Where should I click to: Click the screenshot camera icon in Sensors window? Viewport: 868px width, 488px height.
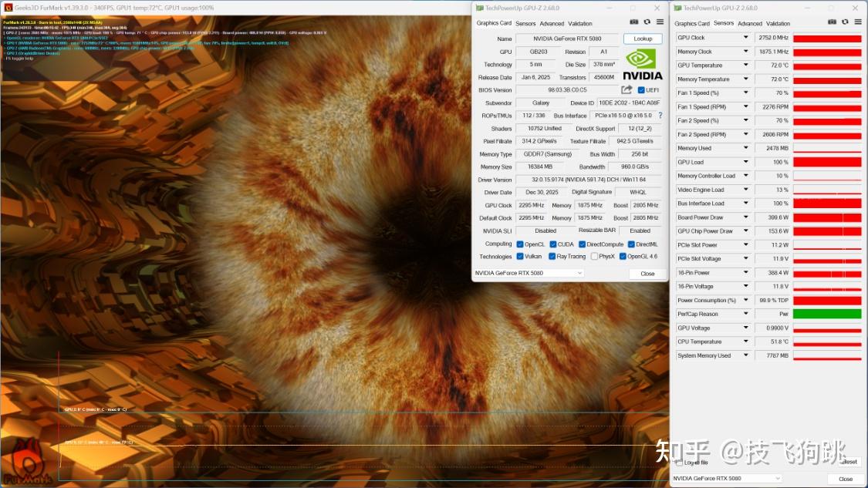coord(832,22)
